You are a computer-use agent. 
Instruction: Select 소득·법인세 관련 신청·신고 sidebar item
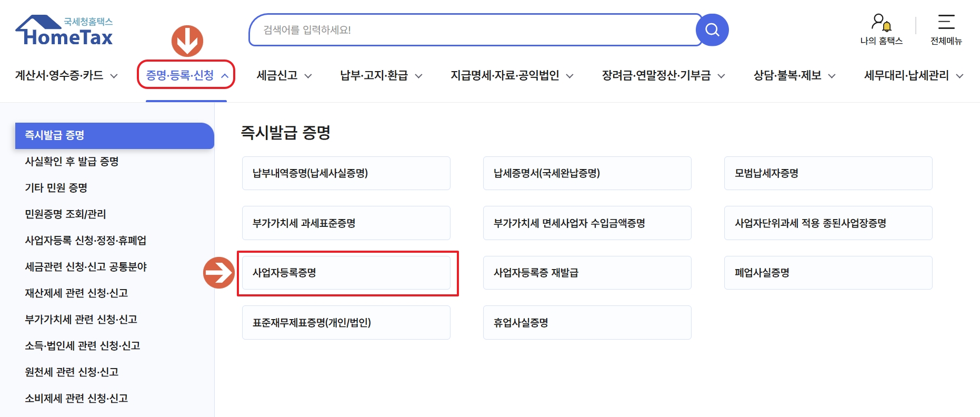[83, 346]
